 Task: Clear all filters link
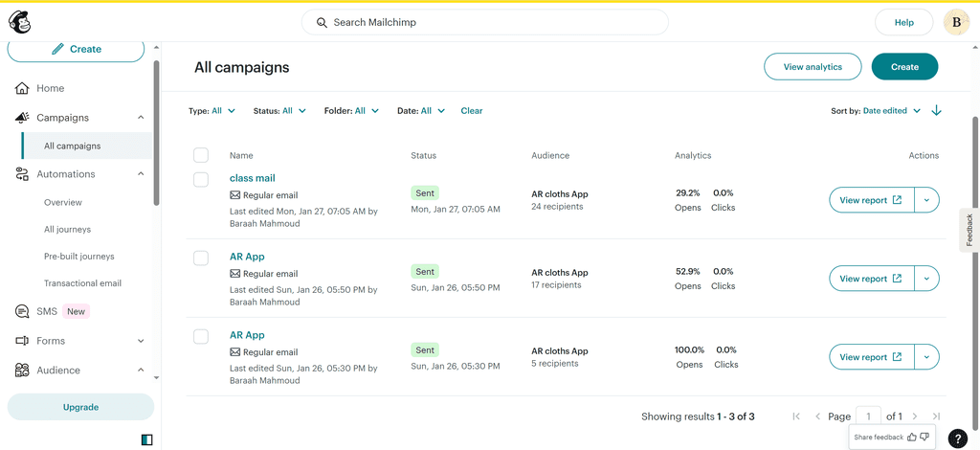[472, 111]
